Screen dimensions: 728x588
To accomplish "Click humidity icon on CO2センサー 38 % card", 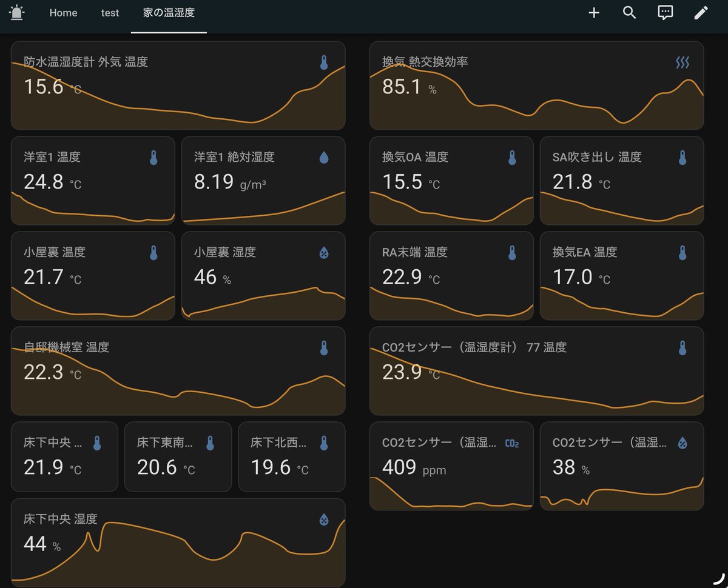I will (682, 443).
